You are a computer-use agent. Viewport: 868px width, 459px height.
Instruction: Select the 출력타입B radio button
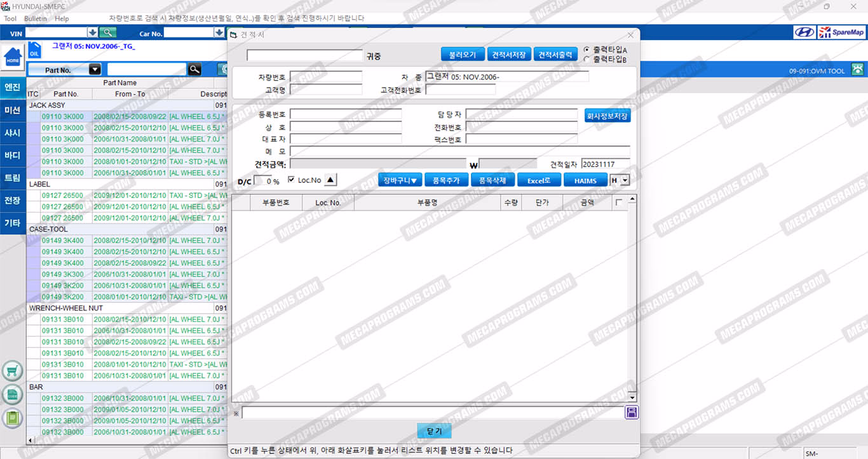pos(587,60)
